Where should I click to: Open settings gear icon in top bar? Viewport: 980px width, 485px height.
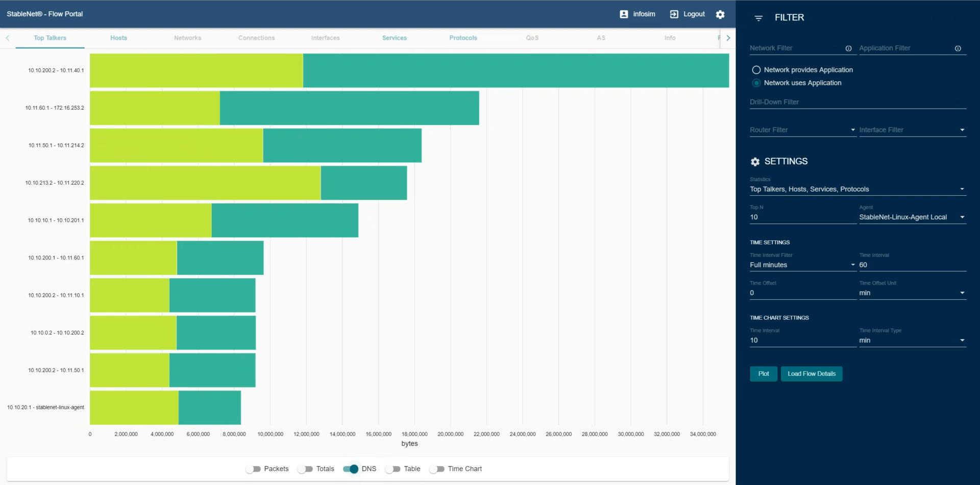(x=720, y=14)
